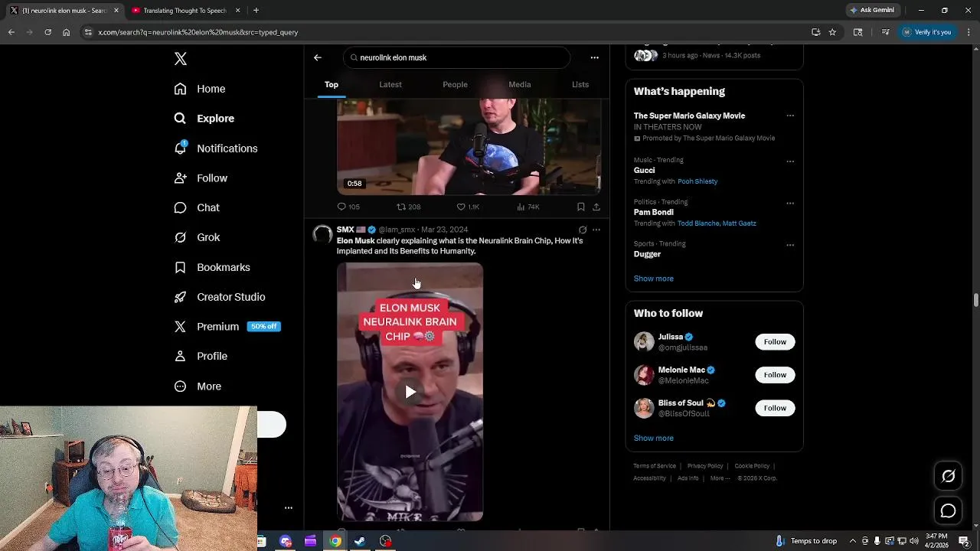Open The Super Mario Galaxy Movie trend
The width and height of the screenshot is (980, 551).
[689, 116]
